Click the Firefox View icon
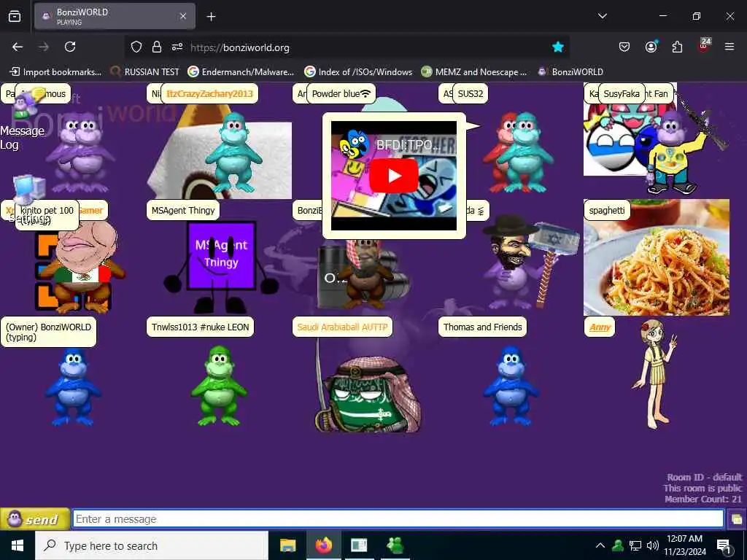The height and width of the screenshot is (560, 747). (15, 16)
